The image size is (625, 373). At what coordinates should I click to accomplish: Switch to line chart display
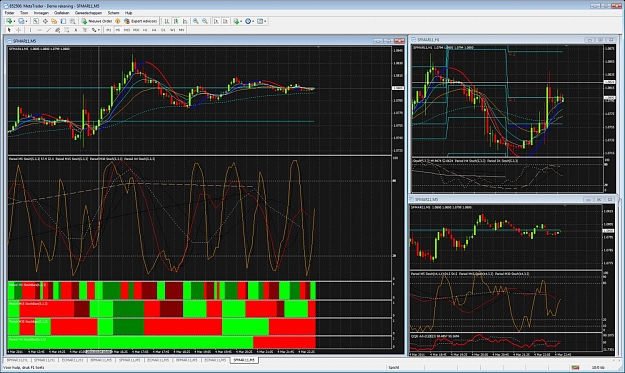click(x=185, y=21)
